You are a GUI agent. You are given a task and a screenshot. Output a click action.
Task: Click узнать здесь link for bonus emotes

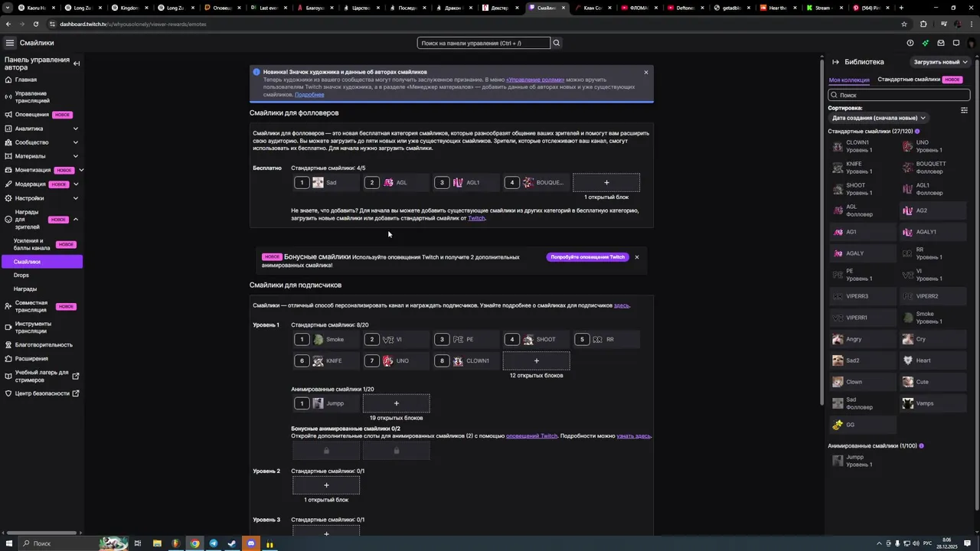[x=633, y=436]
